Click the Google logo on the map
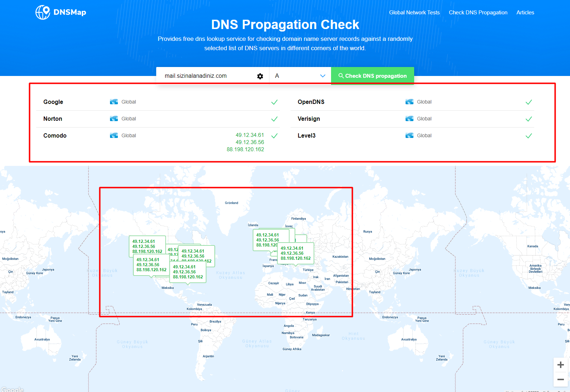 coord(12,389)
